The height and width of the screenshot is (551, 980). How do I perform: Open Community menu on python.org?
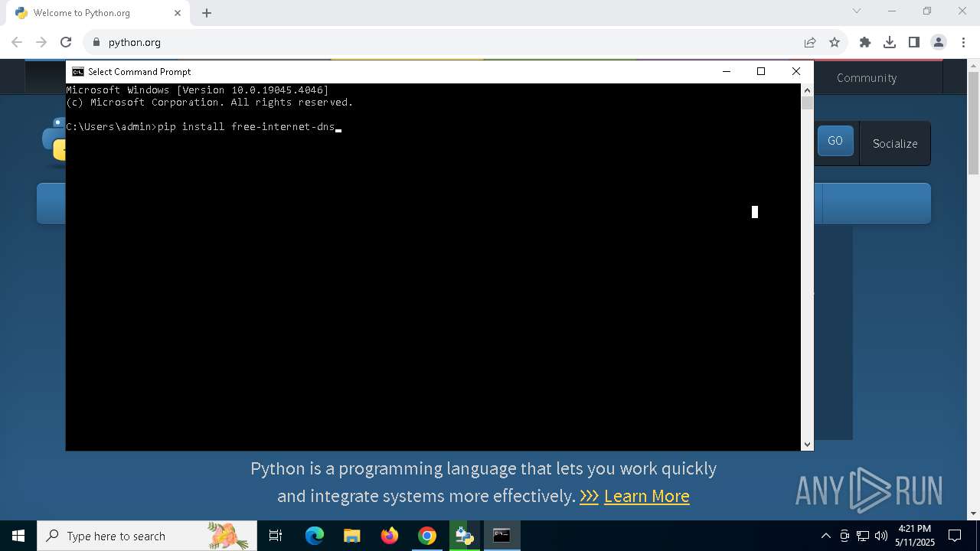pyautogui.click(x=867, y=78)
